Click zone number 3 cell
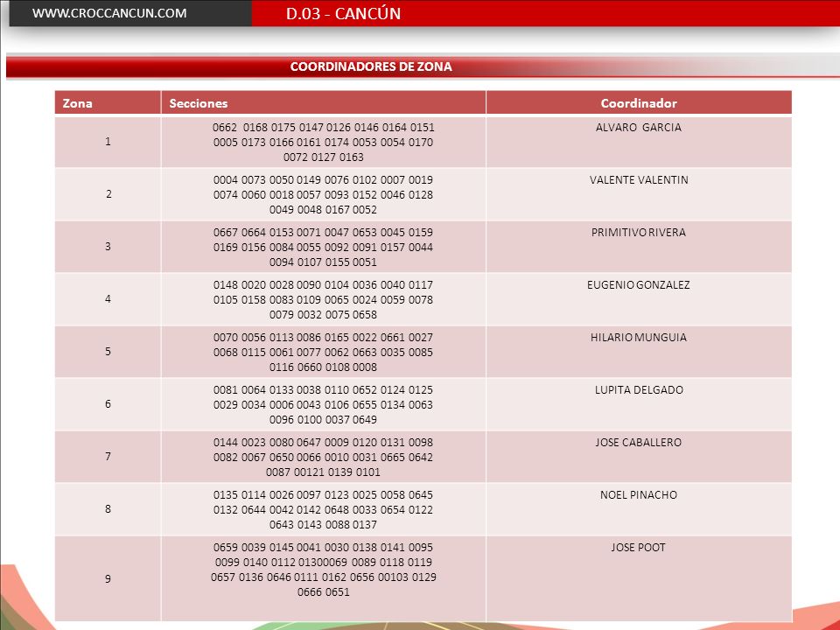The height and width of the screenshot is (630, 840). (108, 247)
